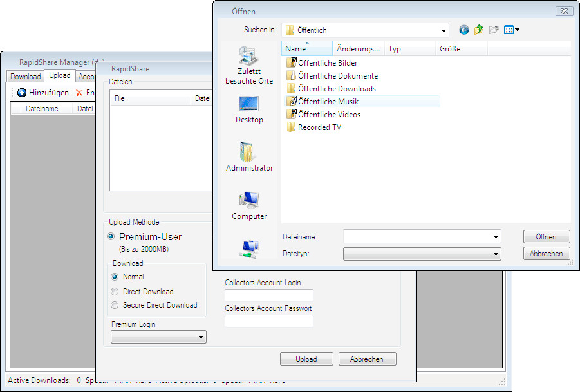Click the Hinzufügen plus icon in RapidShare Manager
Image resolution: width=580 pixels, height=392 pixels.
click(x=22, y=93)
